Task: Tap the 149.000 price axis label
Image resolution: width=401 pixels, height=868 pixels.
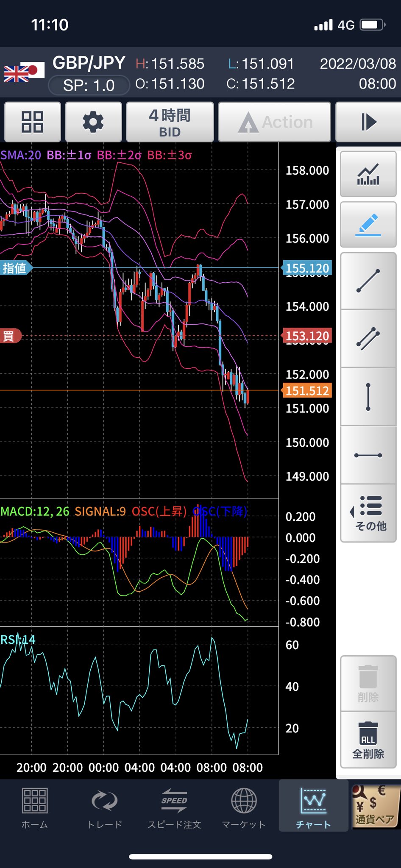Action: pyautogui.click(x=307, y=476)
